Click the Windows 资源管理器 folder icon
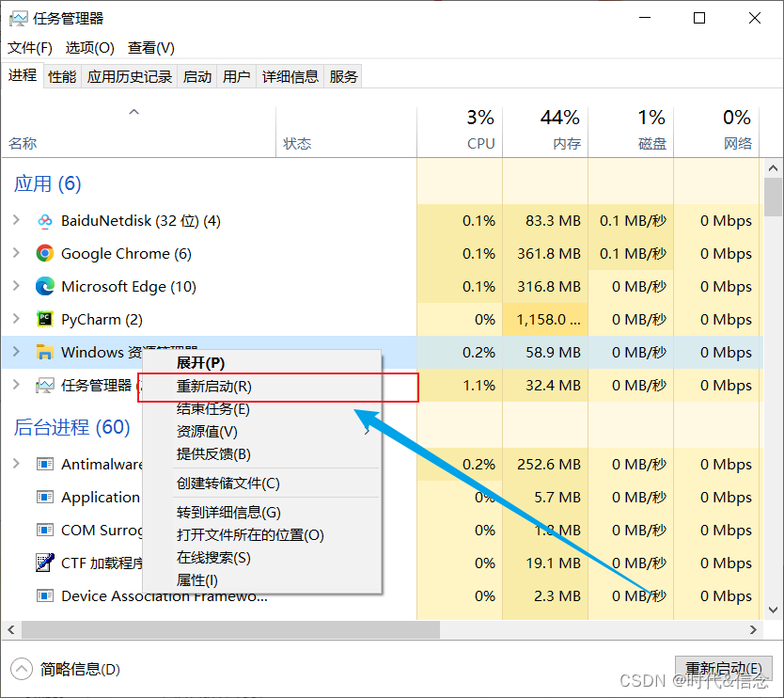784x698 pixels. pos(45,352)
